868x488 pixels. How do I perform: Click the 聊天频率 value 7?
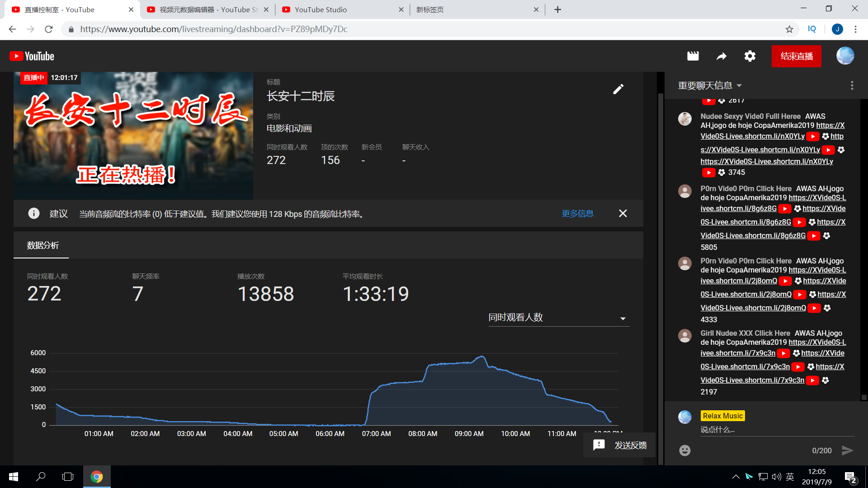click(137, 294)
